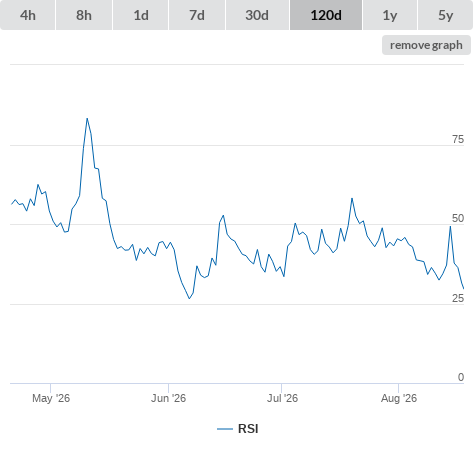Click the RSI peak above 75 in May
The width and height of the screenshot is (474, 455).
point(87,119)
